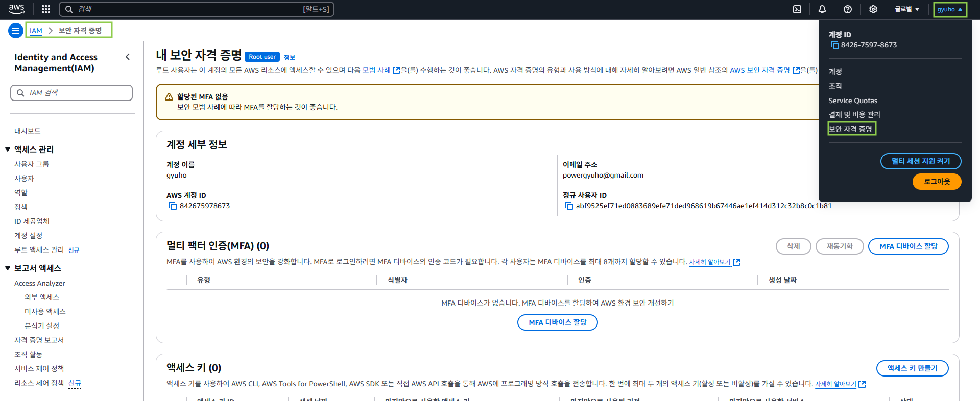Screen dimensions: 980x401
Task: Go to the IAM breadcrumb link
Action: click(36, 31)
